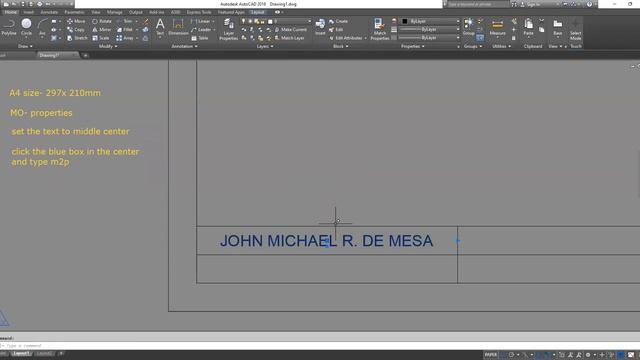Click the Paste clipboard tool
This screenshot has height=360, width=640.
[x=528, y=27]
